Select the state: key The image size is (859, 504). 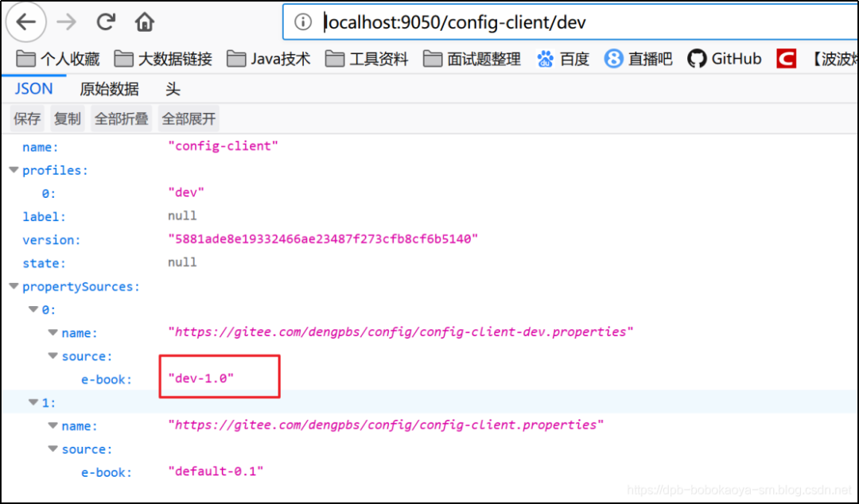pyautogui.click(x=45, y=263)
